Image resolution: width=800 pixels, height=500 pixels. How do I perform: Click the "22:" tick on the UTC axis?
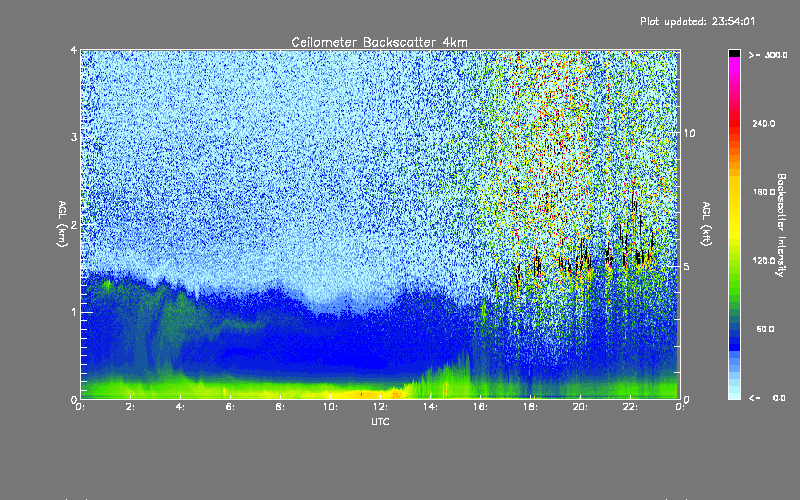630,407
